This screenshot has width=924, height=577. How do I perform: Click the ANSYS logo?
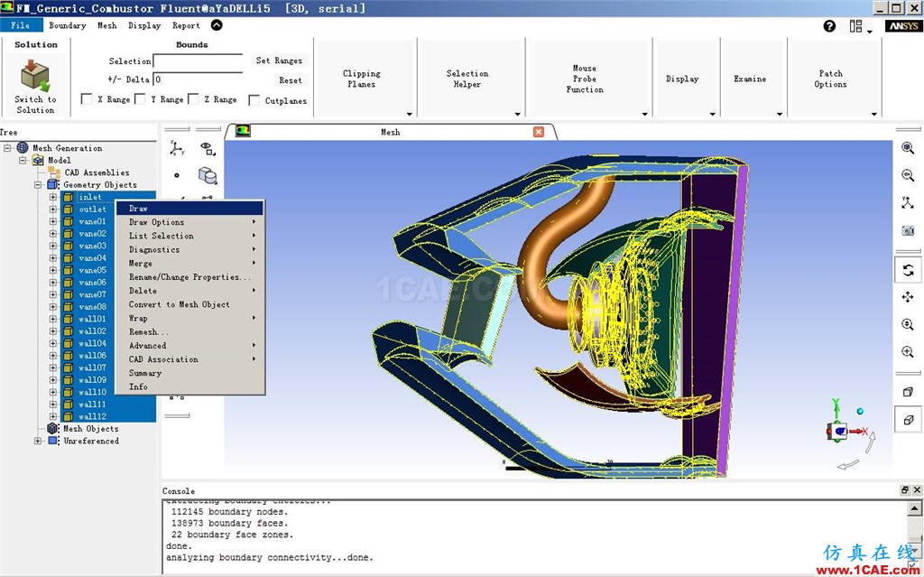click(x=903, y=26)
